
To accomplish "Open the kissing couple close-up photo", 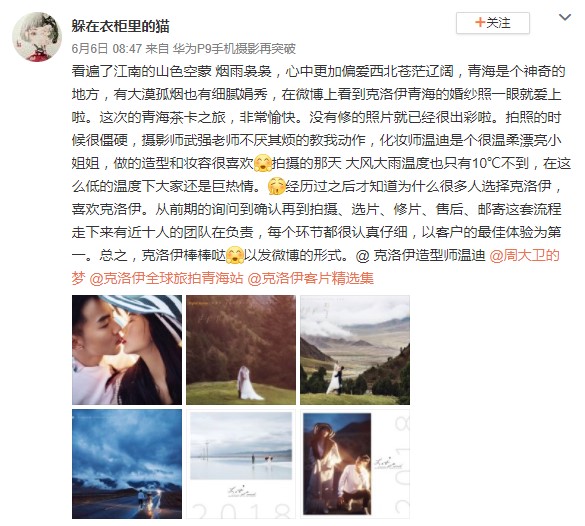I will (x=127, y=350).
